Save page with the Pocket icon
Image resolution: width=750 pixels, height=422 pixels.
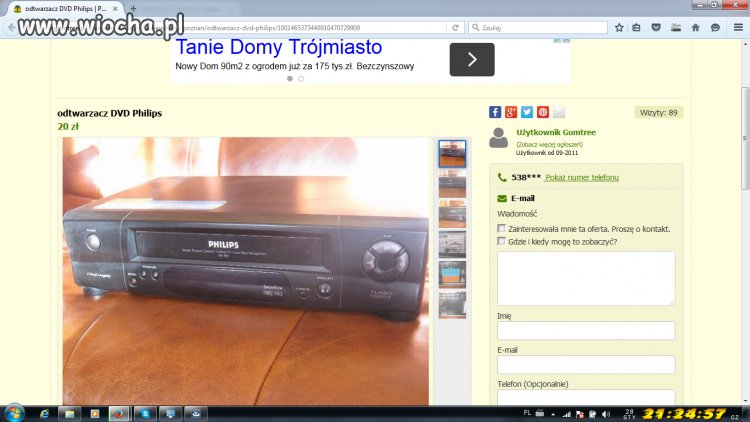[656, 28]
